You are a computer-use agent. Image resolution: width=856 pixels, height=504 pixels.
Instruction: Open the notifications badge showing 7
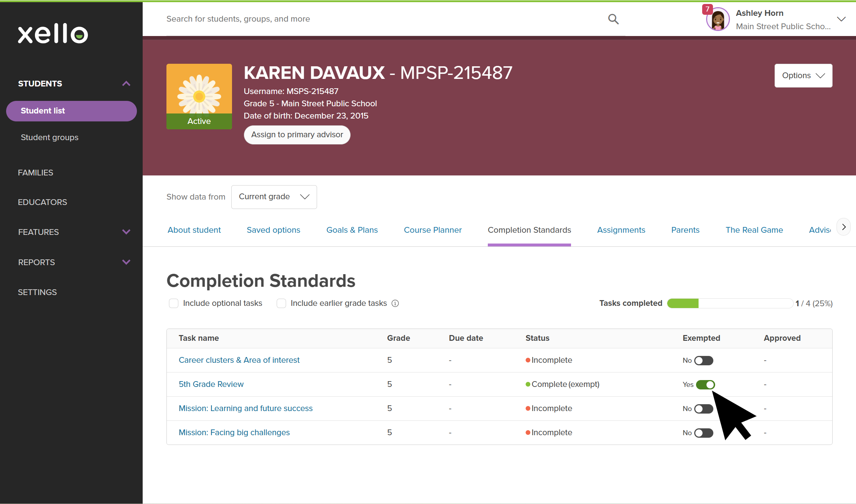pyautogui.click(x=707, y=9)
